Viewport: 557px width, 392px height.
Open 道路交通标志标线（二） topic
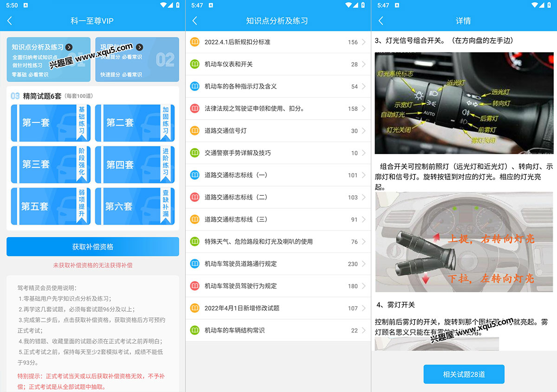[x=278, y=197]
